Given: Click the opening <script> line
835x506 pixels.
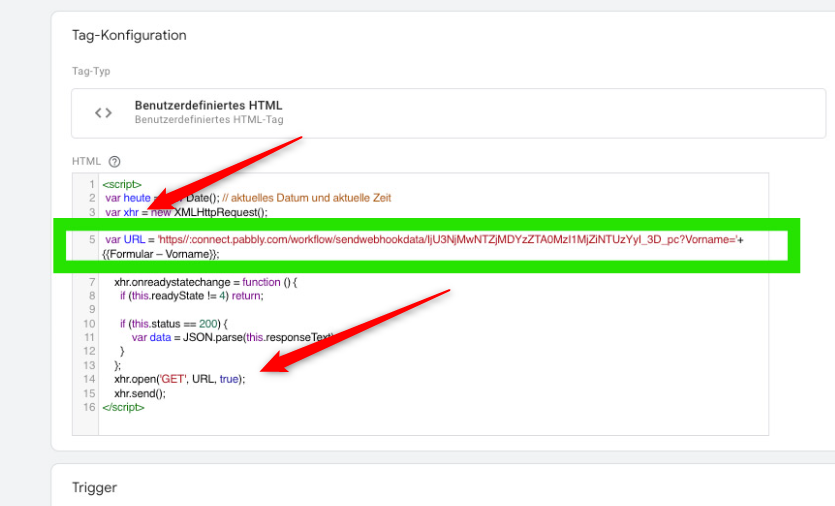Looking at the screenshot, I should 122,184.
